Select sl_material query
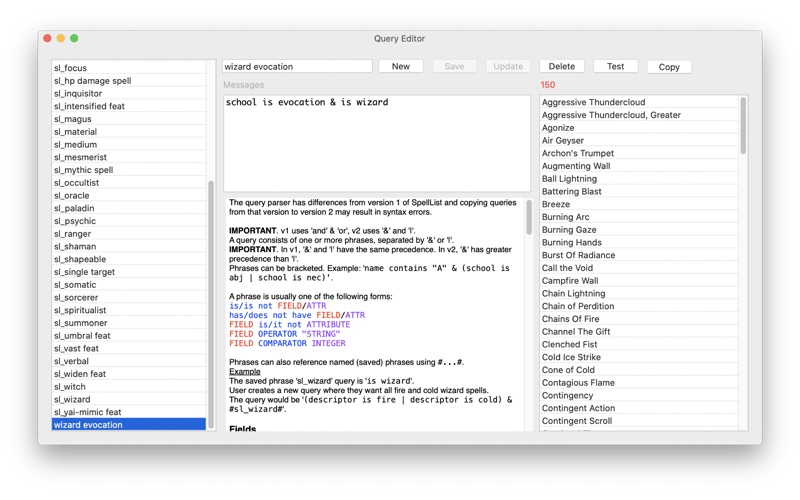Image resolution: width=800 pixels, height=500 pixels. (x=129, y=132)
